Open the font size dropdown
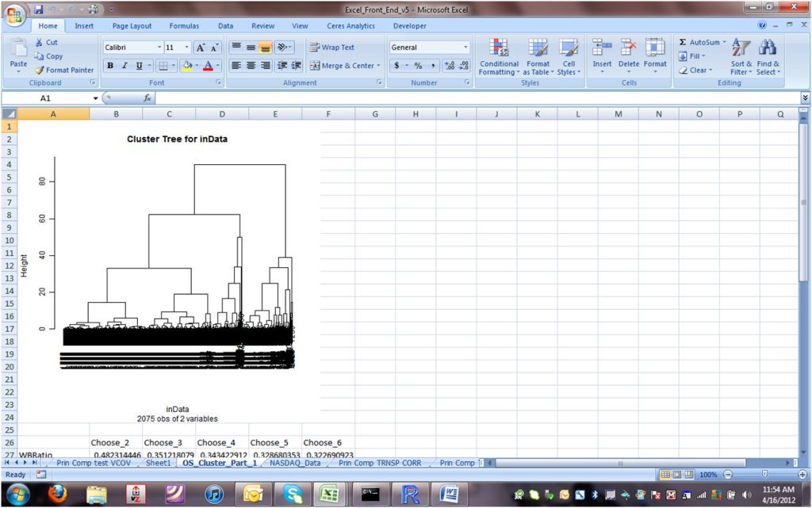This screenshot has width=812, height=508. click(x=187, y=47)
